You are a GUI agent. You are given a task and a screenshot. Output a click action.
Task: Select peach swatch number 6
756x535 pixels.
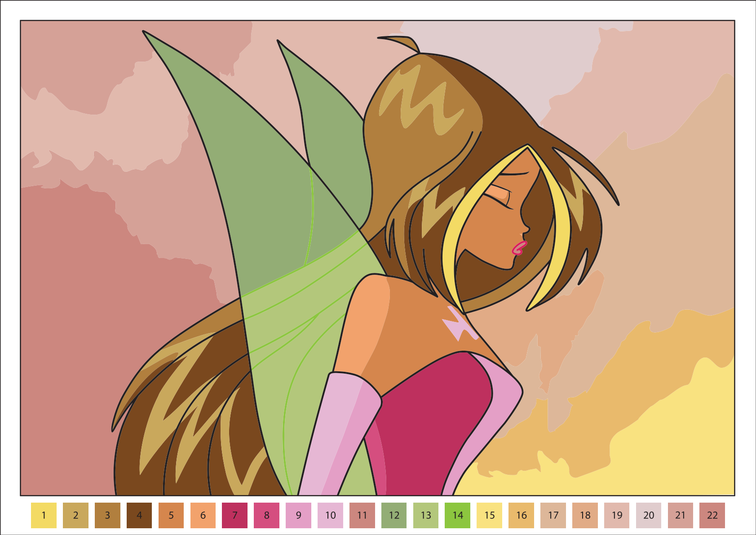pyautogui.click(x=203, y=515)
